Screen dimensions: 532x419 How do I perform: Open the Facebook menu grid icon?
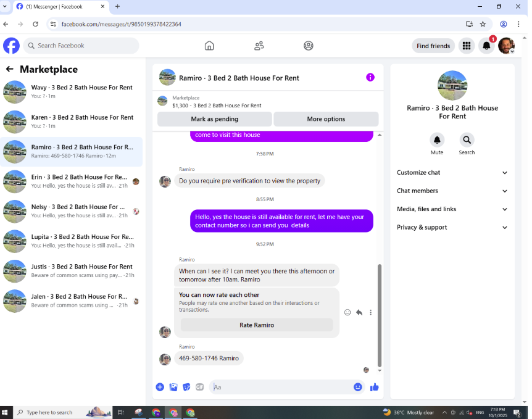(x=467, y=46)
